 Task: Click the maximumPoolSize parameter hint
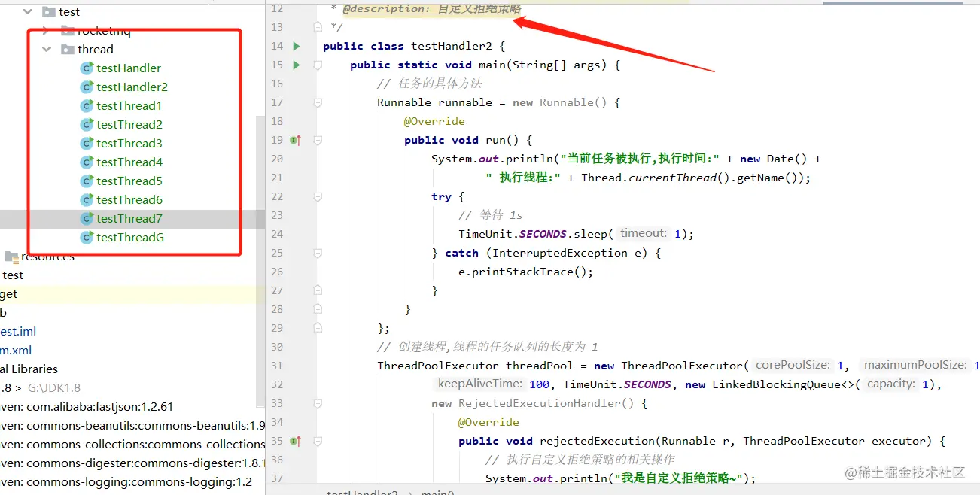point(915,365)
